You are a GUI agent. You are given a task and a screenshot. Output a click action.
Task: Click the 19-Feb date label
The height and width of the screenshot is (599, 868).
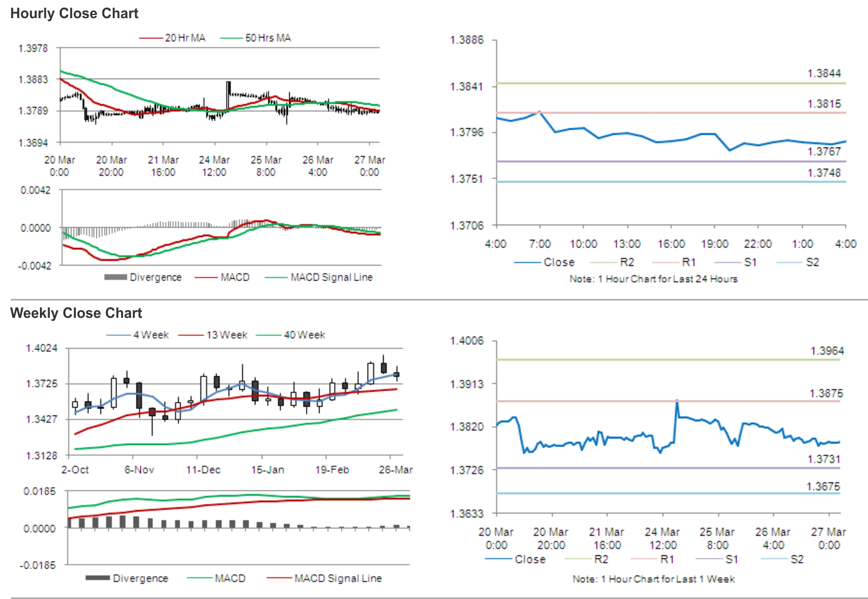(332, 470)
